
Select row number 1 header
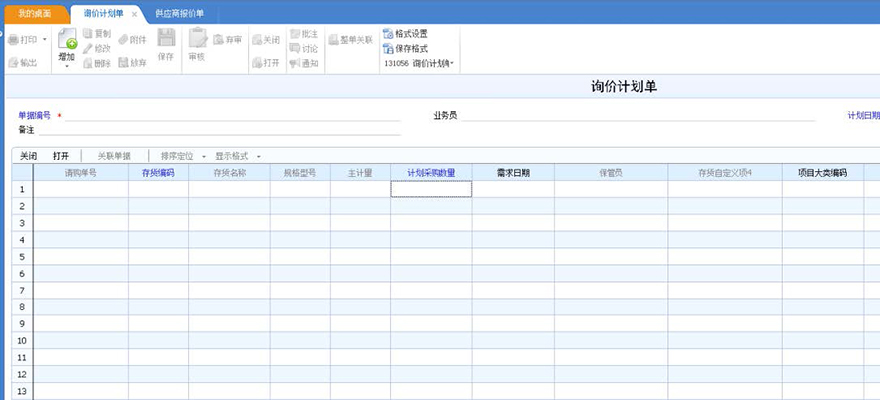coord(22,189)
